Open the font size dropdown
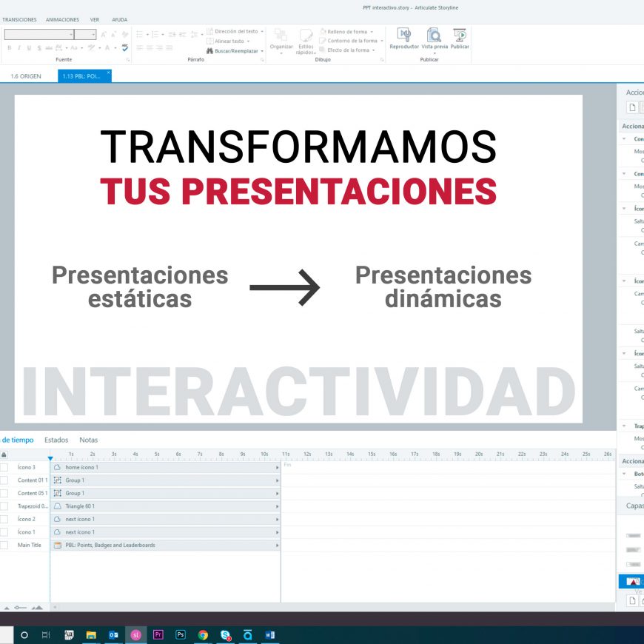The width and height of the screenshot is (644, 644). (94, 35)
